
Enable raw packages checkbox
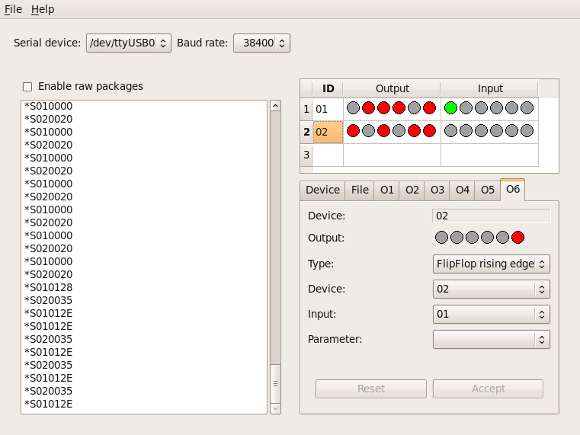pos(27,87)
